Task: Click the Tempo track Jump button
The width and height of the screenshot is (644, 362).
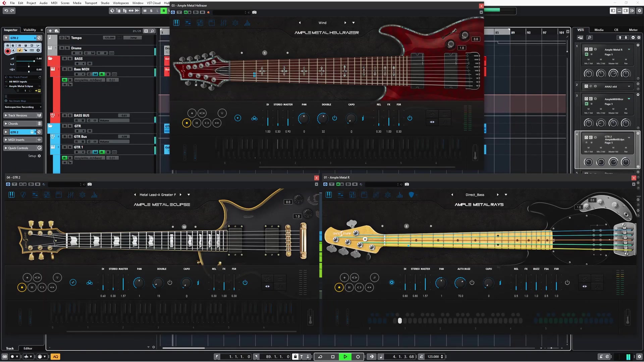Action: coord(133,38)
